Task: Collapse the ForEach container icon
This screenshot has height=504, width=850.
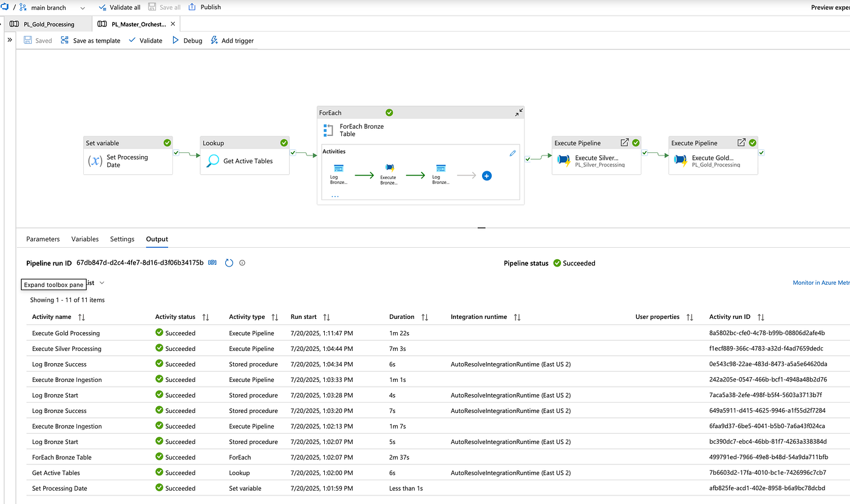Action: [x=518, y=113]
